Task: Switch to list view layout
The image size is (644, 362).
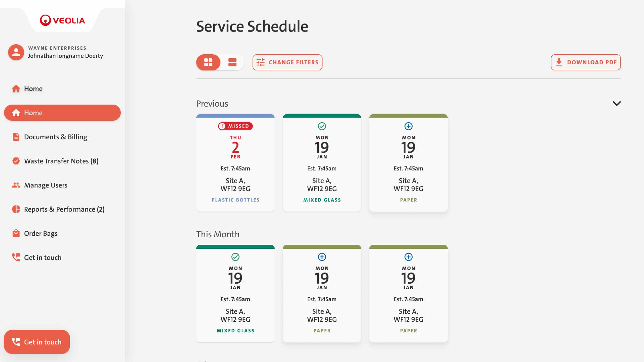Action: point(232,62)
